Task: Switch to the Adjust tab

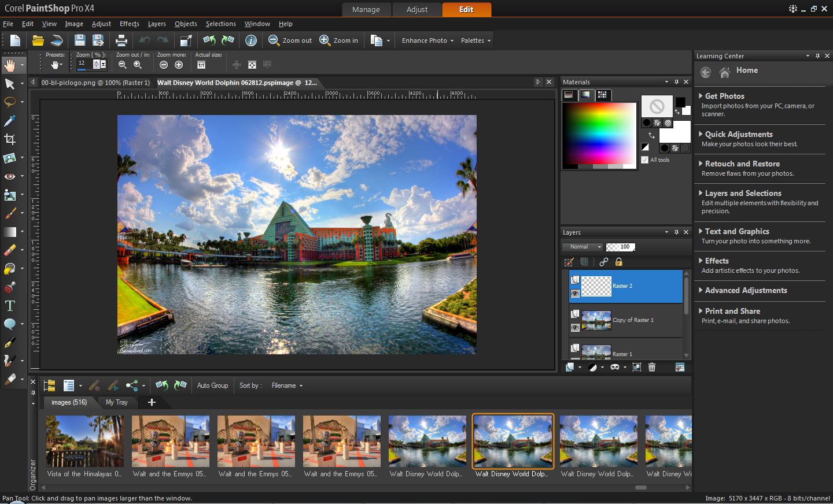Action: tap(417, 9)
